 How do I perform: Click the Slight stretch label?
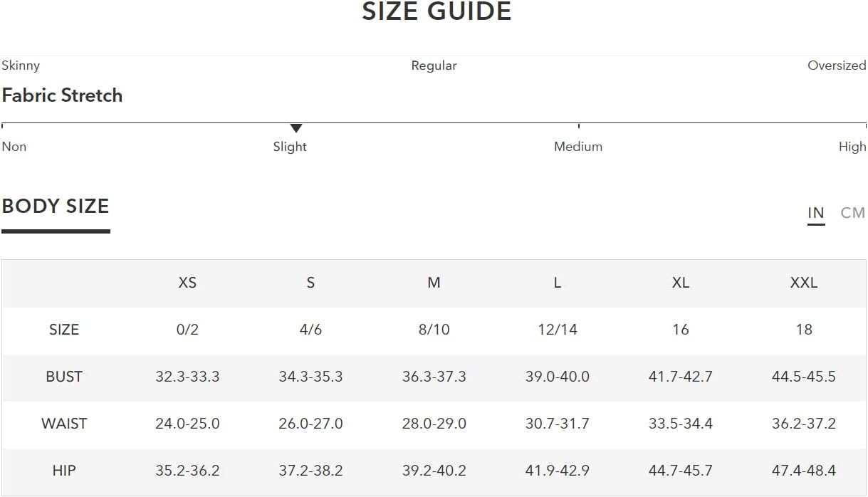pos(290,147)
